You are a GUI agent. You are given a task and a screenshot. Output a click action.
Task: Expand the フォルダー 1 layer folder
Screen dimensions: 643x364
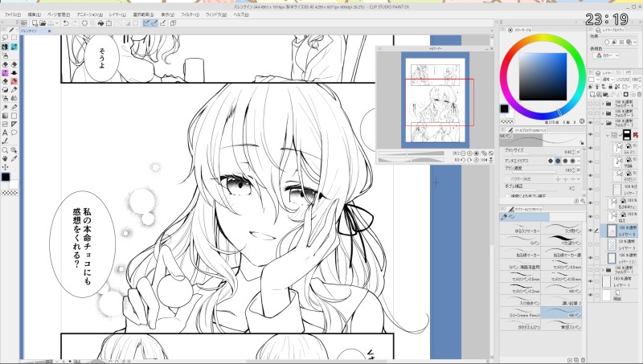(603, 270)
